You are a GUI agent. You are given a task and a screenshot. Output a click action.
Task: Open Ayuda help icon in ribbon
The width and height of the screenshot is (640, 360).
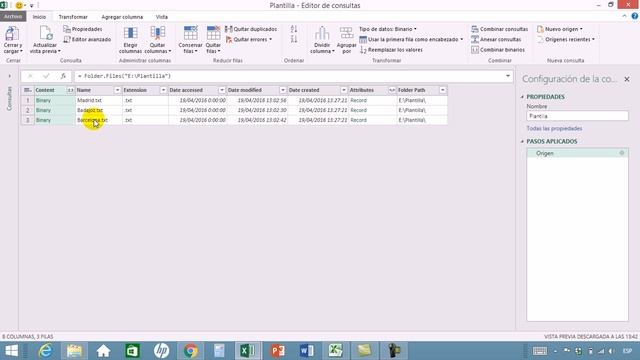[x=635, y=16]
